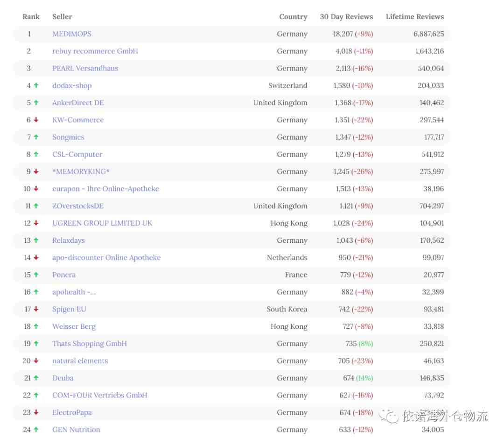Image resolution: width=504 pixels, height=438 pixels.
Task: Select the up arrow for COM-FOUR Vertriebs GmbH
Action: (x=36, y=395)
